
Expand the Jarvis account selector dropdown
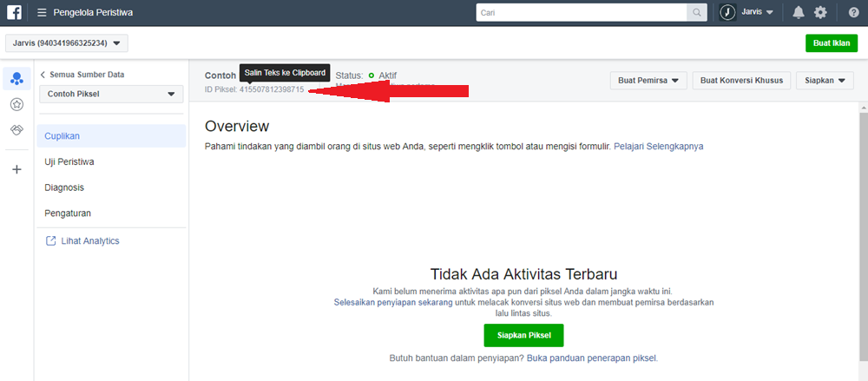point(67,43)
